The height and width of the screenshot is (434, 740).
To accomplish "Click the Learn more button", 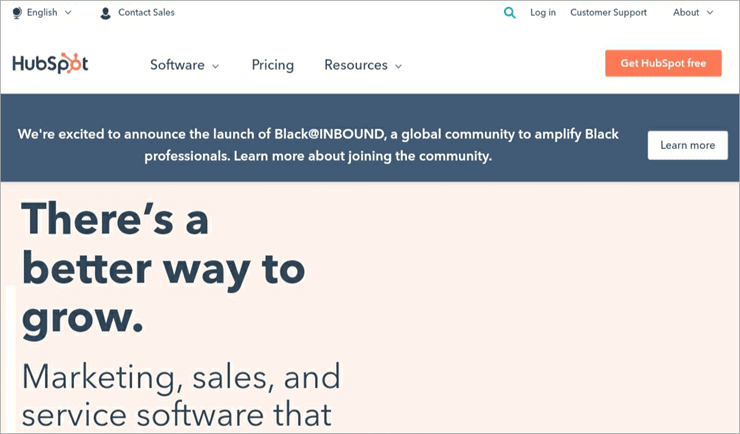I will [x=688, y=145].
